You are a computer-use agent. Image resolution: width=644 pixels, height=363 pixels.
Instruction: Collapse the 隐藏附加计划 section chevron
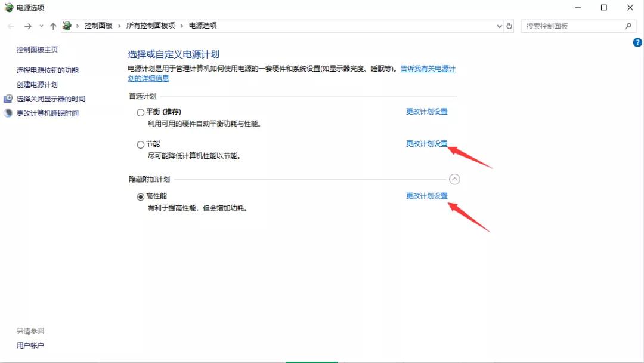(x=454, y=179)
